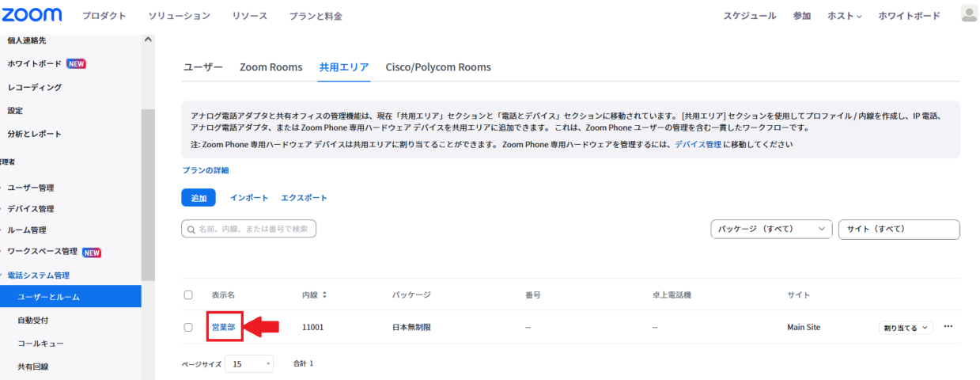The width and height of the screenshot is (980, 380).
Task: Expand ユーザー管理 in sidebar
Action: click(31, 188)
